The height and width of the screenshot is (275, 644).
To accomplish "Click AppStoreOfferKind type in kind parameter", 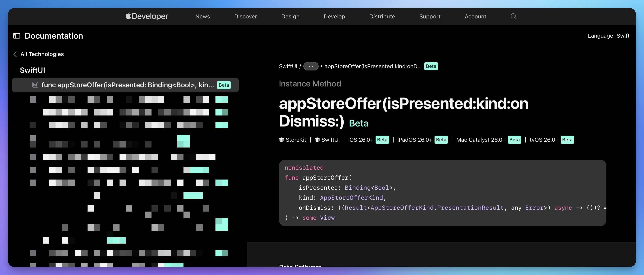I will [x=351, y=198].
